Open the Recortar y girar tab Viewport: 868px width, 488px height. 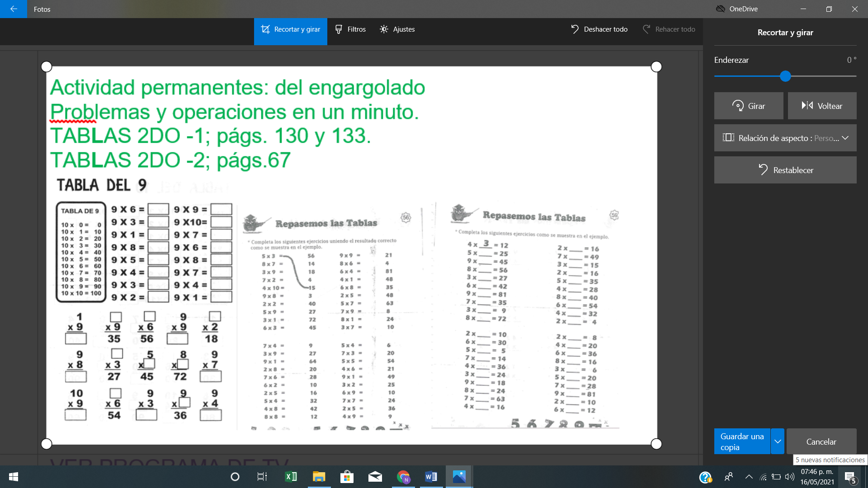tap(290, 29)
